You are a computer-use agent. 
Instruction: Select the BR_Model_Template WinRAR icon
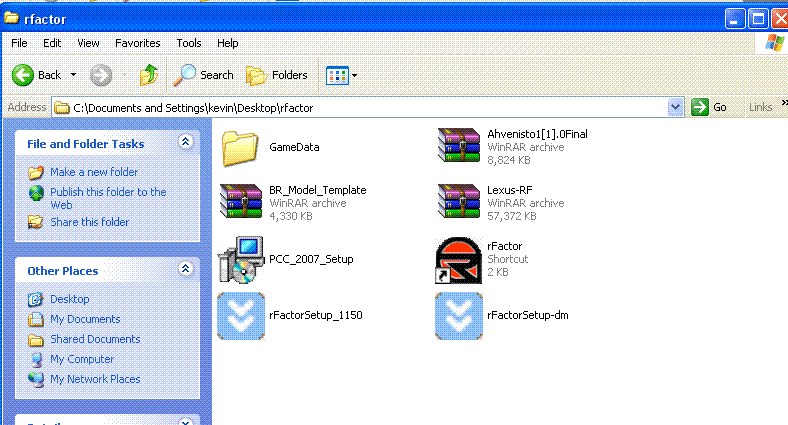241,201
